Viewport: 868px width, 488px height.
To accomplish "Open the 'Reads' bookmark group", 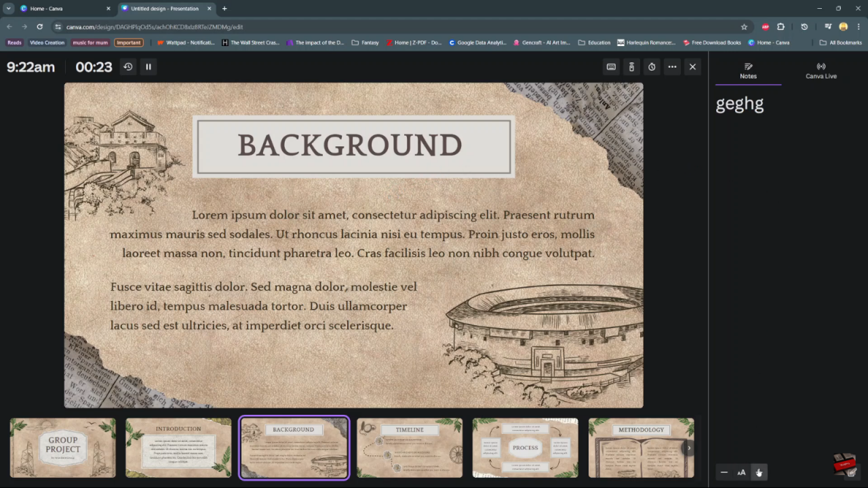I will pyautogui.click(x=14, y=43).
